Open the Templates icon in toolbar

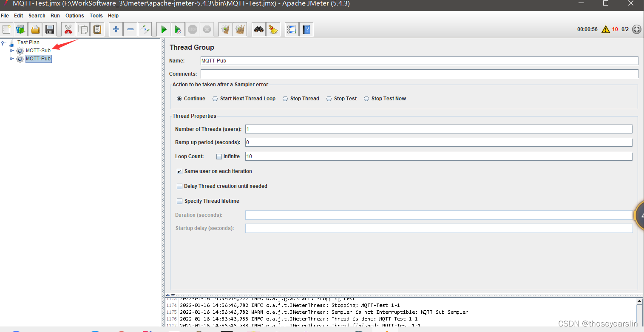point(21,29)
